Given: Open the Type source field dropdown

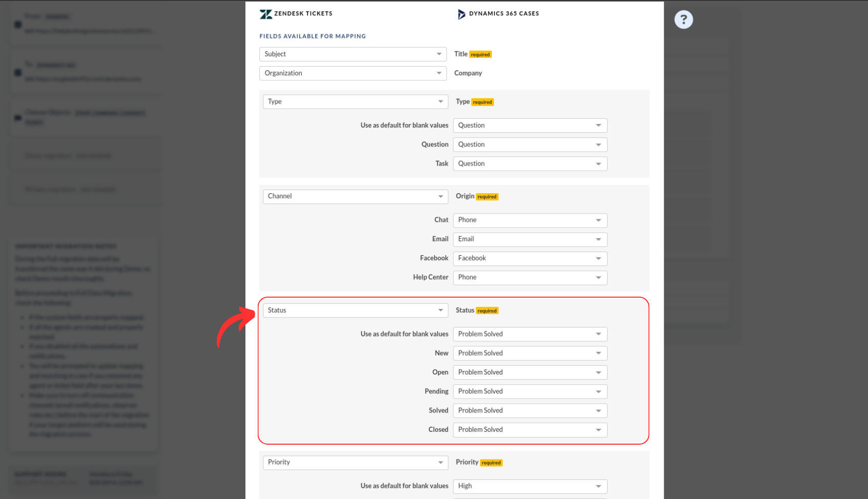Looking at the screenshot, I should 355,101.
